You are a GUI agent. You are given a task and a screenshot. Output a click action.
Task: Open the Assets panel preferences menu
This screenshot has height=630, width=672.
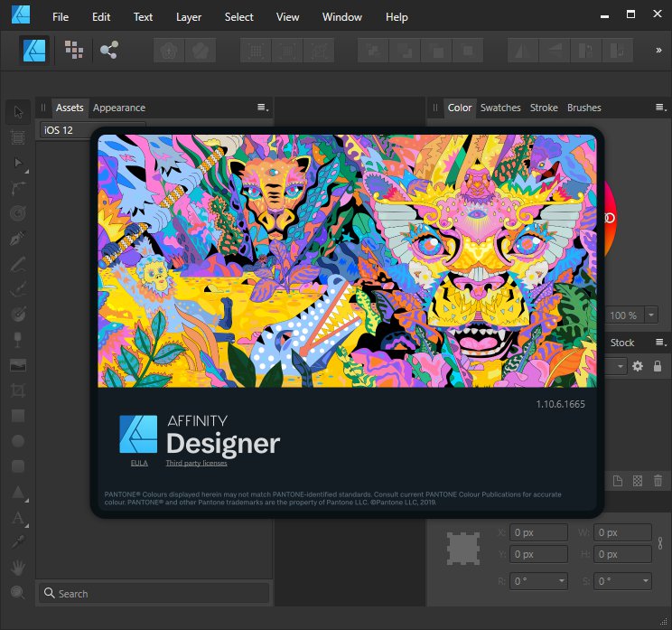pyautogui.click(x=263, y=108)
